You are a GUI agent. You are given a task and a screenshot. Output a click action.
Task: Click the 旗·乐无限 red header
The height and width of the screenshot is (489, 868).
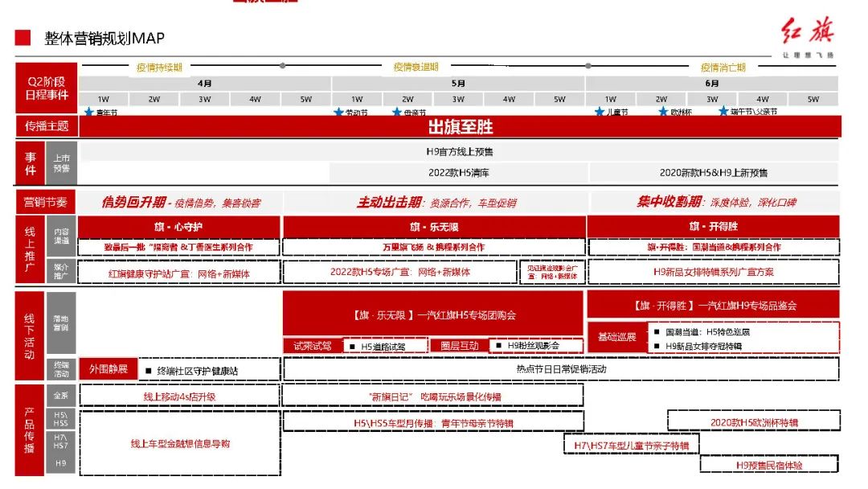434,227
